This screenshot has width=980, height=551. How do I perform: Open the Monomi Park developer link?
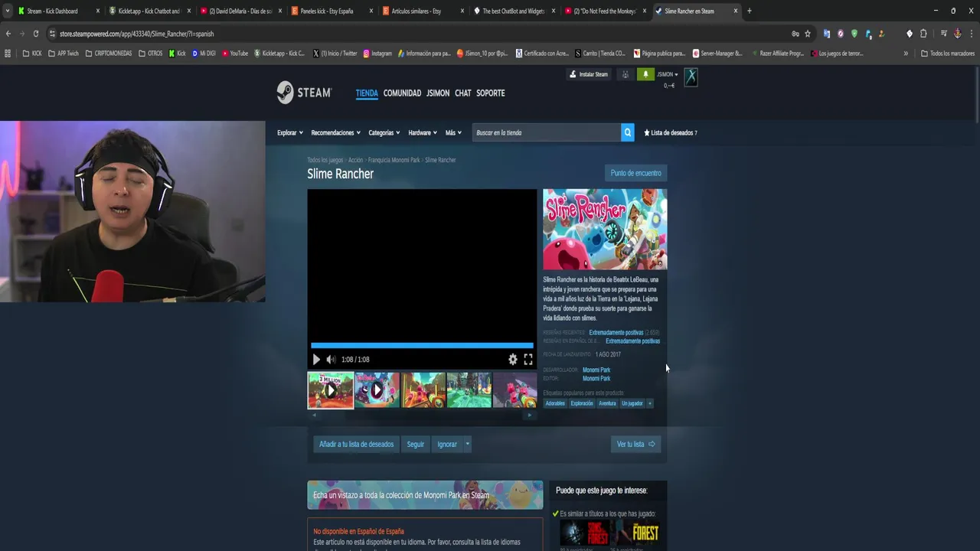[x=596, y=370]
